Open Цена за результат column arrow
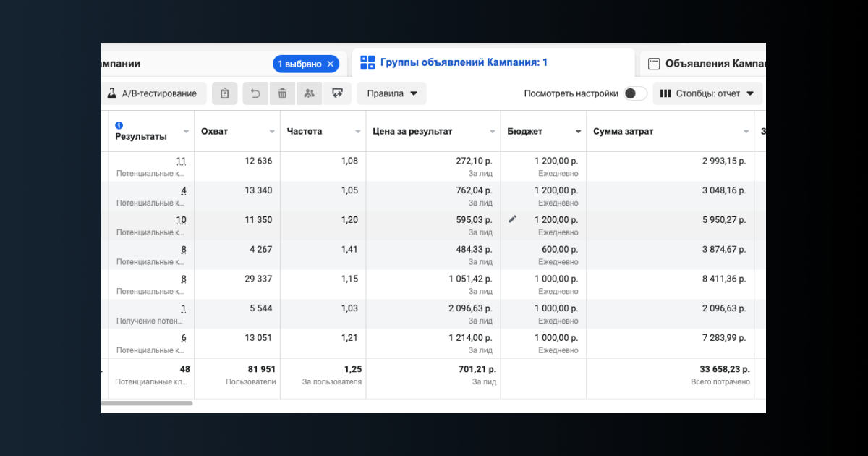The width and height of the screenshot is (868, 456). point(493,132)
